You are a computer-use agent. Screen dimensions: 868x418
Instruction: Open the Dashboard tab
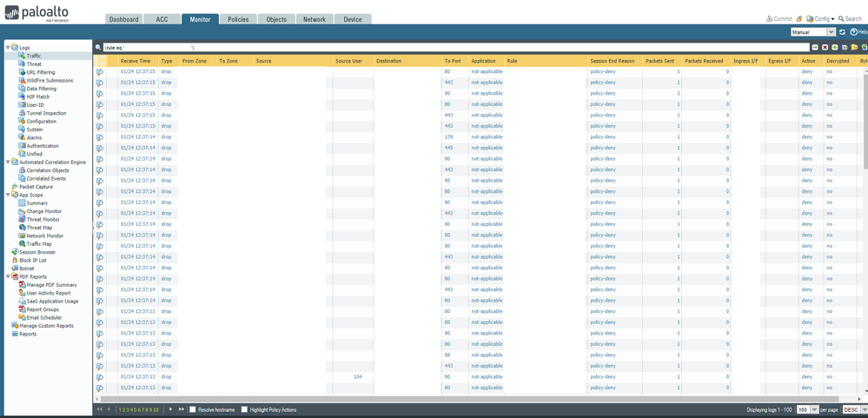pyautogui.click(x=123, y=19)
